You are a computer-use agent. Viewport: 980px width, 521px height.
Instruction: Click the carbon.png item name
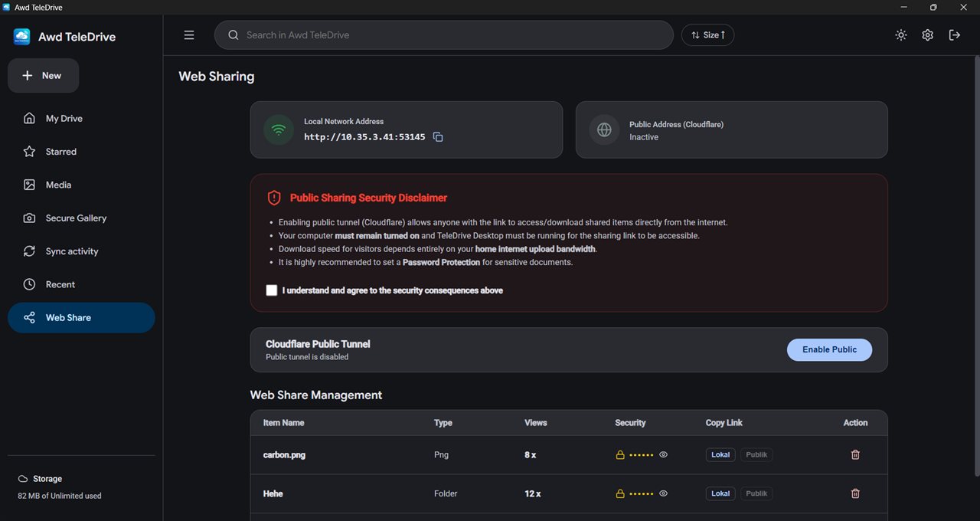pyautogui.click(x=284, y=455)
